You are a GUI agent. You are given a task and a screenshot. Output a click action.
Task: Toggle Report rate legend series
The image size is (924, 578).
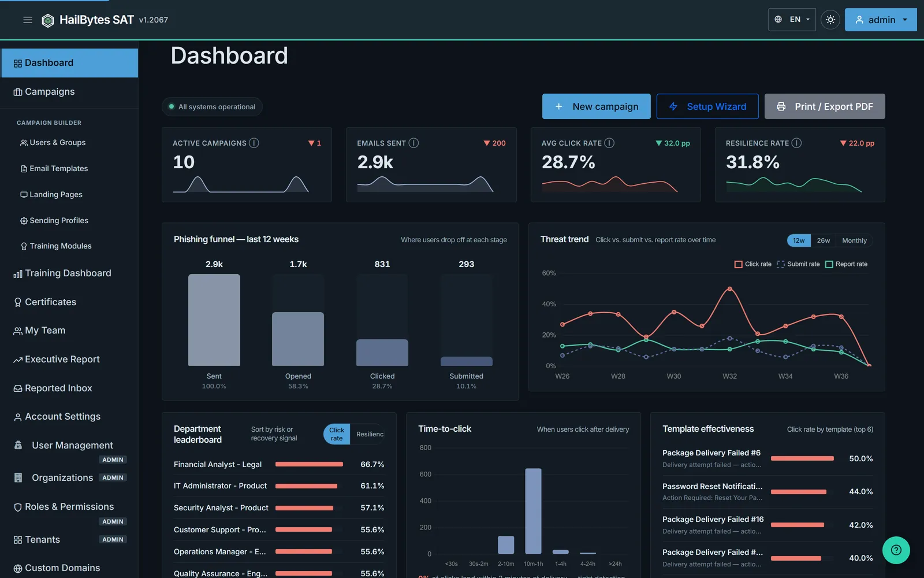pyautogui.click(x=846, y=264)
